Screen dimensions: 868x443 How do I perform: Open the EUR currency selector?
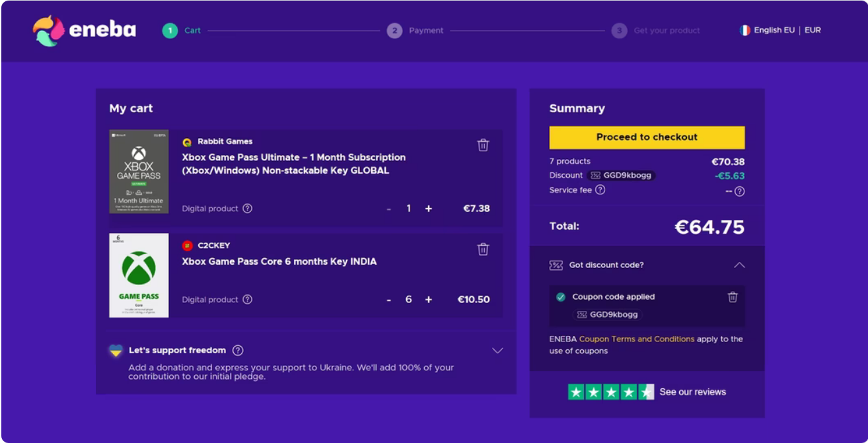tap(813, 30)
